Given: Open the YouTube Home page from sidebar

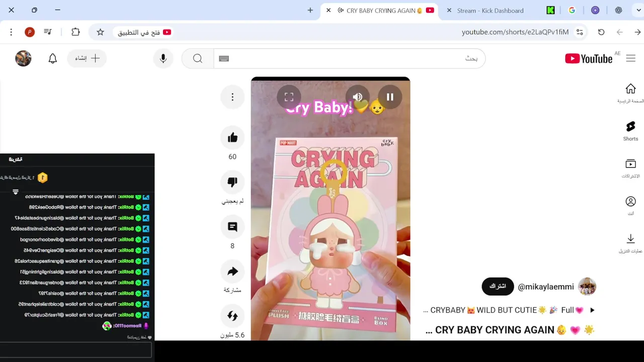Looking at the screenshot, I should pyautogui.click(x=630, y=93).
